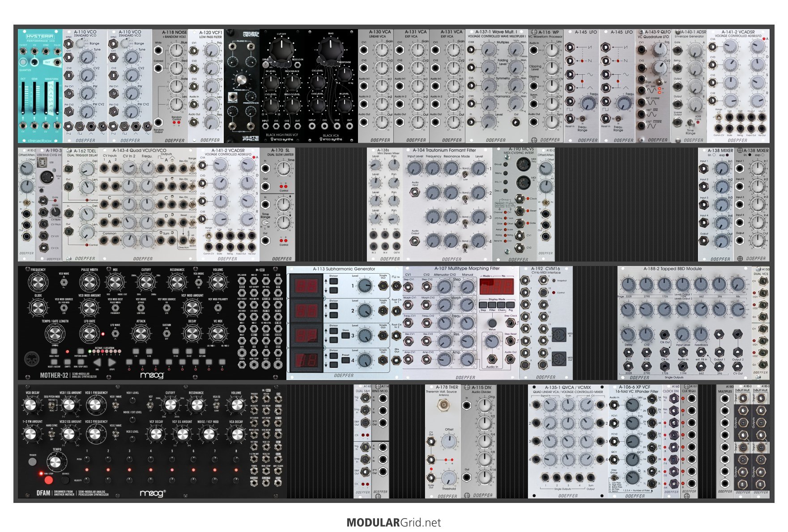Click the Mother-32 RUN / STOP (REC) button
The image size is (788, 532).
(81, 362)
